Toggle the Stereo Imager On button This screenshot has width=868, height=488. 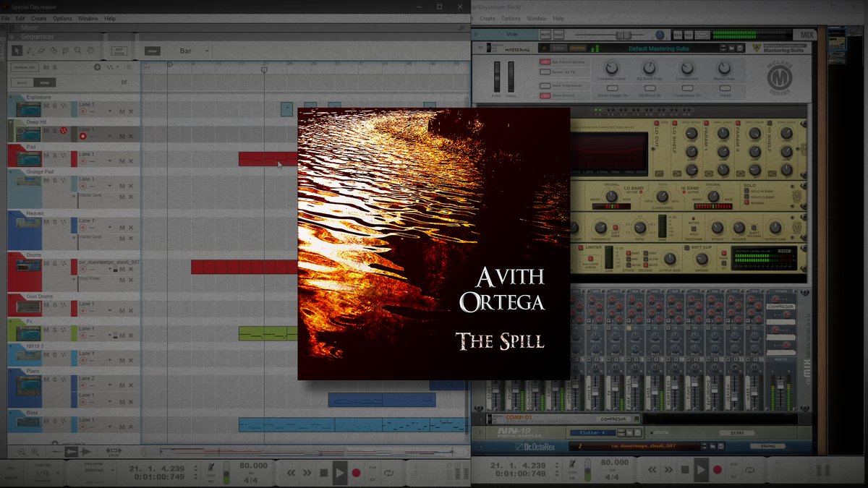(612, 89)
